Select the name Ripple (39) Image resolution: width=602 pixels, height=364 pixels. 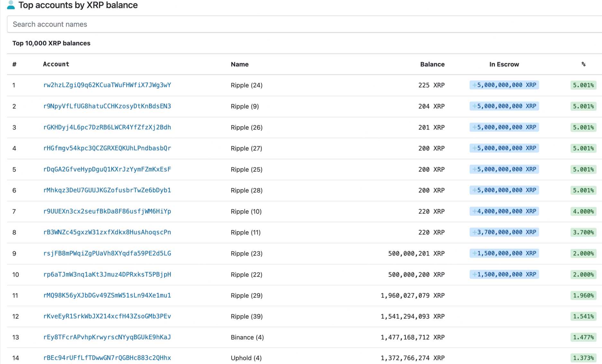pyautogui.click(x=247, y=316)
